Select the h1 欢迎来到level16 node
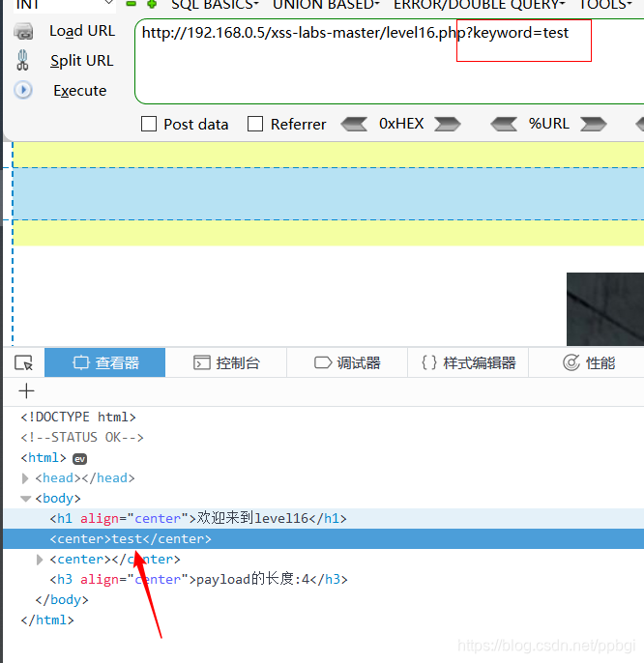 coord(198,518)
